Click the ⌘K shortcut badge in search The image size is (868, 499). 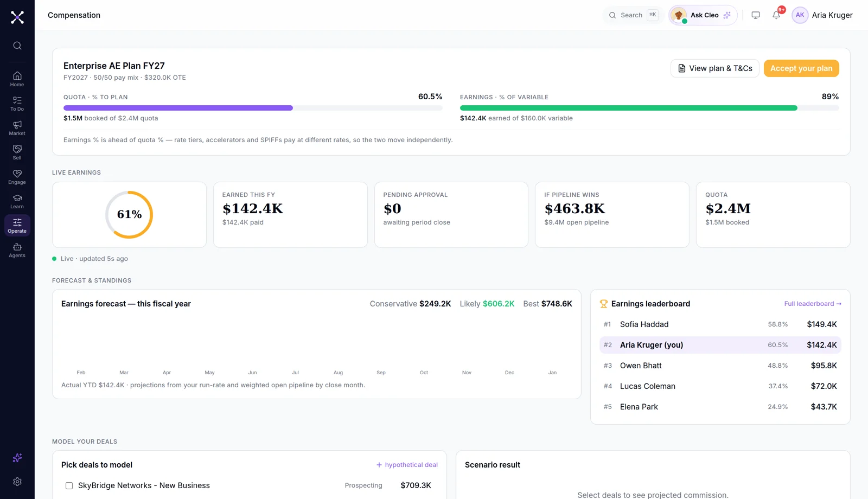click(653, 15)
